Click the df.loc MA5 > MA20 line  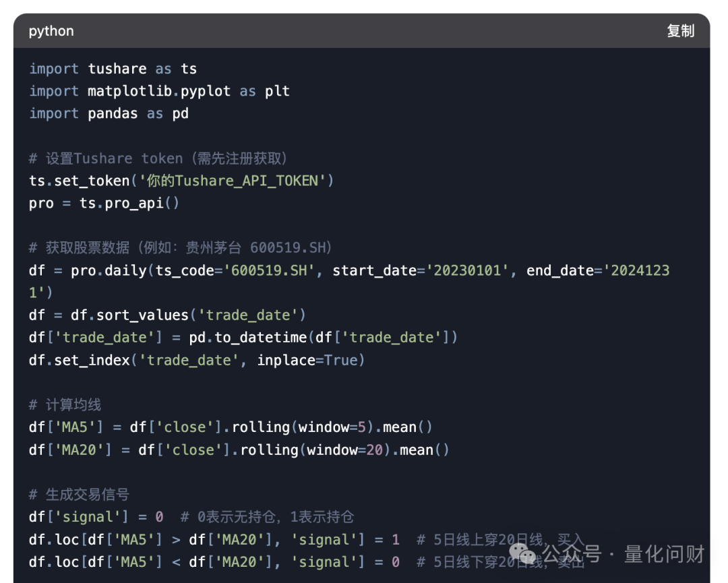[x=307, y=539]
